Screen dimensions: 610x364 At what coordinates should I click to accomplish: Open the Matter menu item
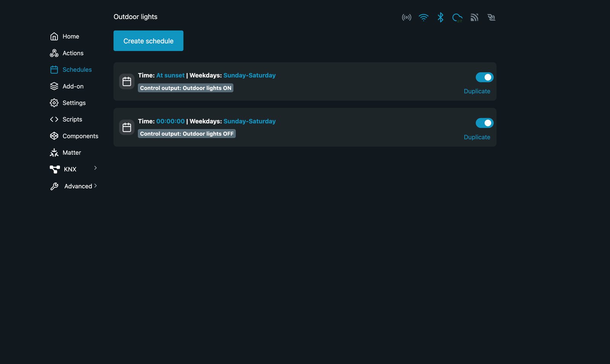click(x=65, y=152)
